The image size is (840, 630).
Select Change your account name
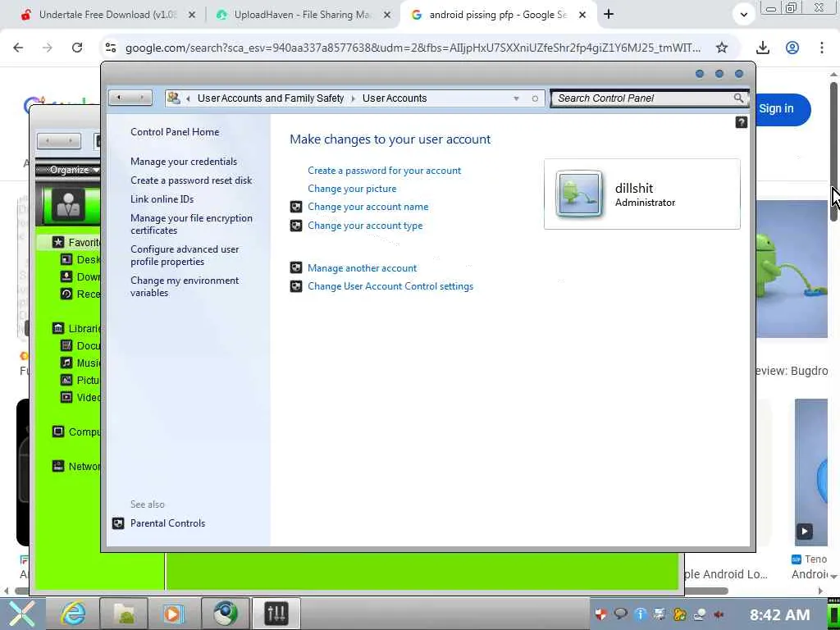368,207
